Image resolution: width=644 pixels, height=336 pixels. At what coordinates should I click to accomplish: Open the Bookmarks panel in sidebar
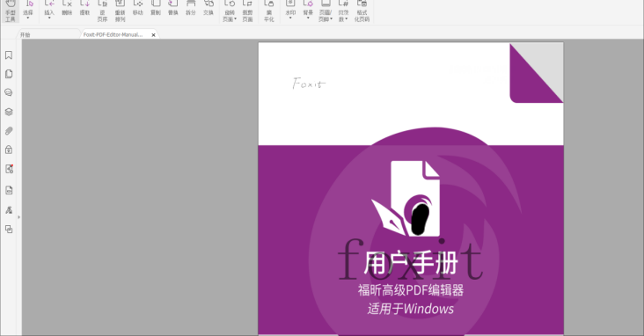pyautogui.click(x=9, y=55)
